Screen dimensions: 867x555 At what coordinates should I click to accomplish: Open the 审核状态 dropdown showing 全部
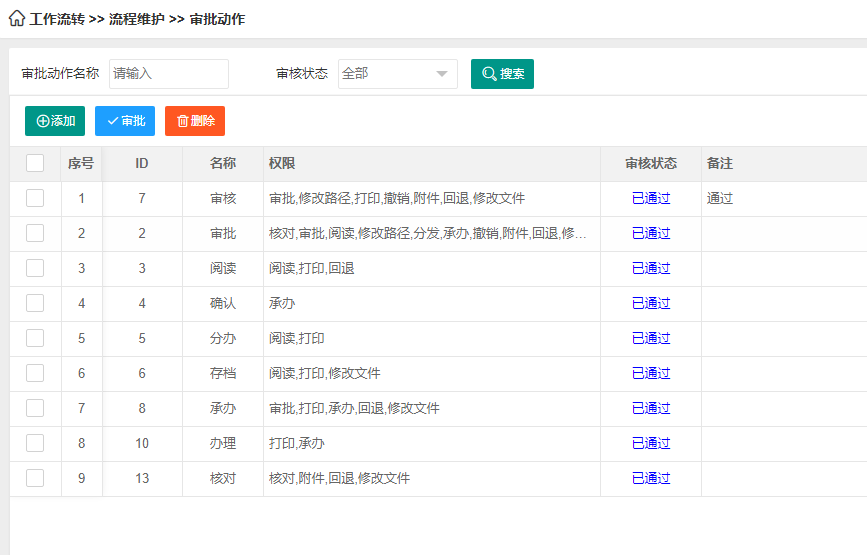point(398,74)
